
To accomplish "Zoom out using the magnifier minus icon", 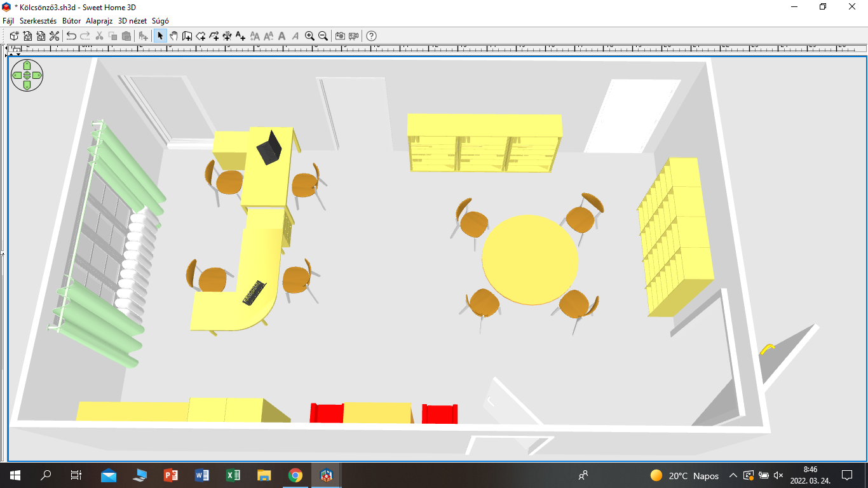I will tap(323, 36).
